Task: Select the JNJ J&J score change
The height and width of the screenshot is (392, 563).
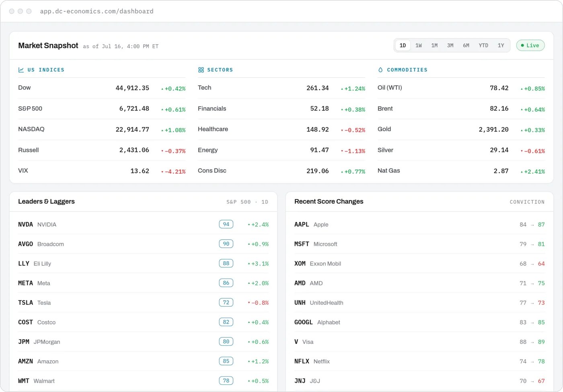Action: click(x=419, y=381)
